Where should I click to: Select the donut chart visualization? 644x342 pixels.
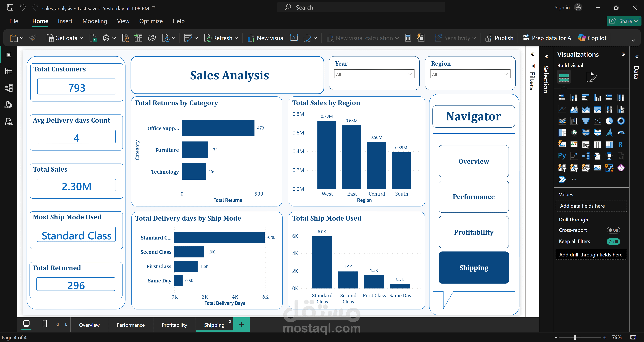click(621, 121)
